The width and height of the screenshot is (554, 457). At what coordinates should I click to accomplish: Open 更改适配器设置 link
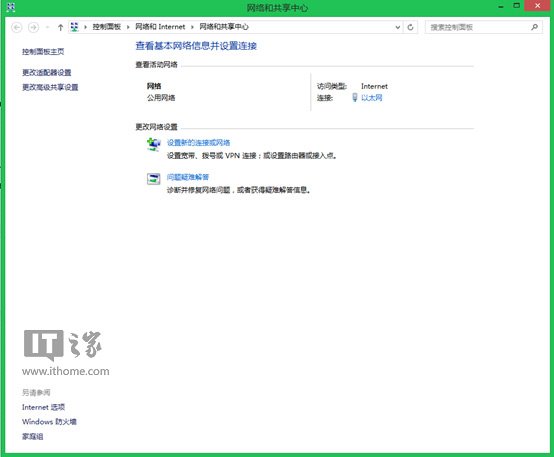pyautogui.click(x=47, y=72)
